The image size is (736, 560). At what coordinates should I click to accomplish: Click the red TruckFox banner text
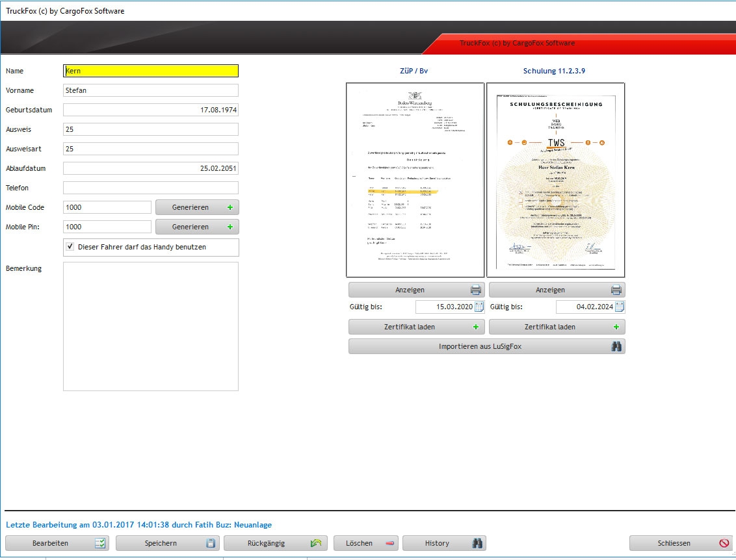pyautogui.click(x=517, y=43)
